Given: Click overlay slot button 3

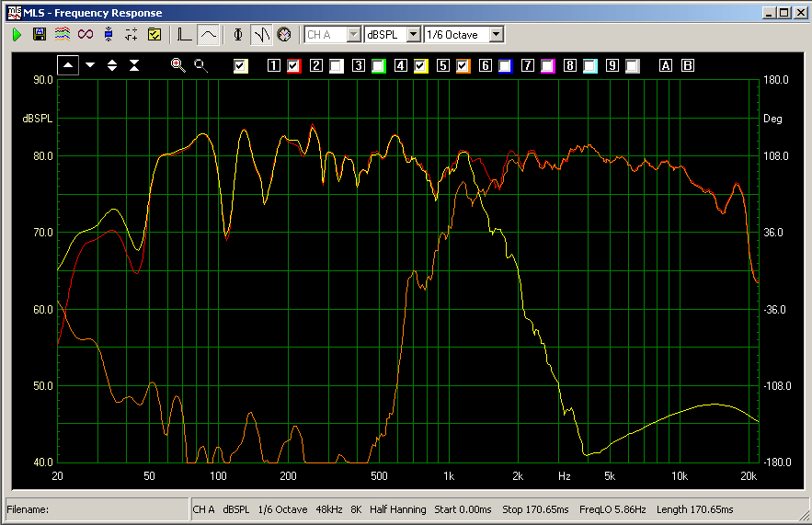Looking at the screenshot, I should 359,65.
